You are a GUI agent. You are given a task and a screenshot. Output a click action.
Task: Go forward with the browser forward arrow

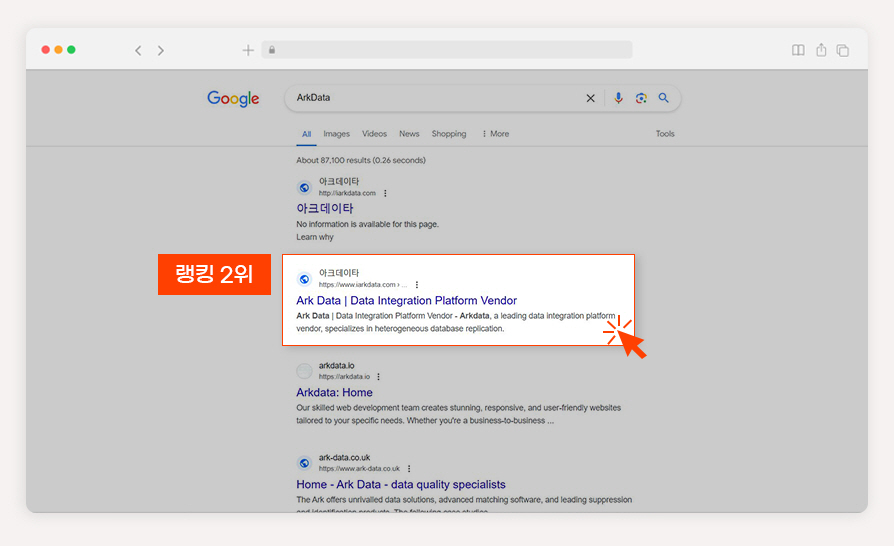pyautogui.click(x=161, y=51)
